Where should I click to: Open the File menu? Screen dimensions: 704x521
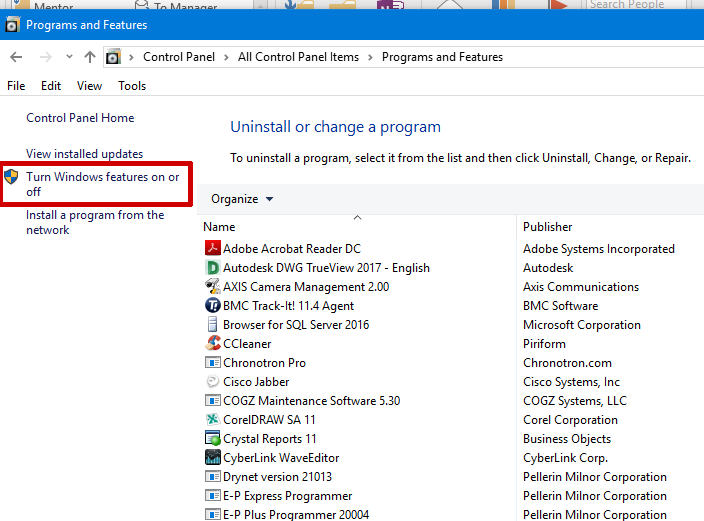click(x=16, y=86)
